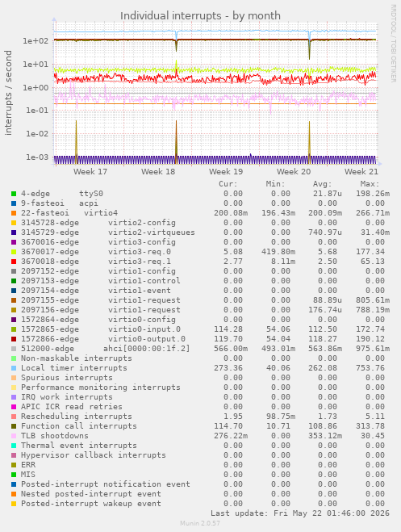Click the 1e+01 y-axis label
This screenshot has width=401, height=532.
[36, 65]
